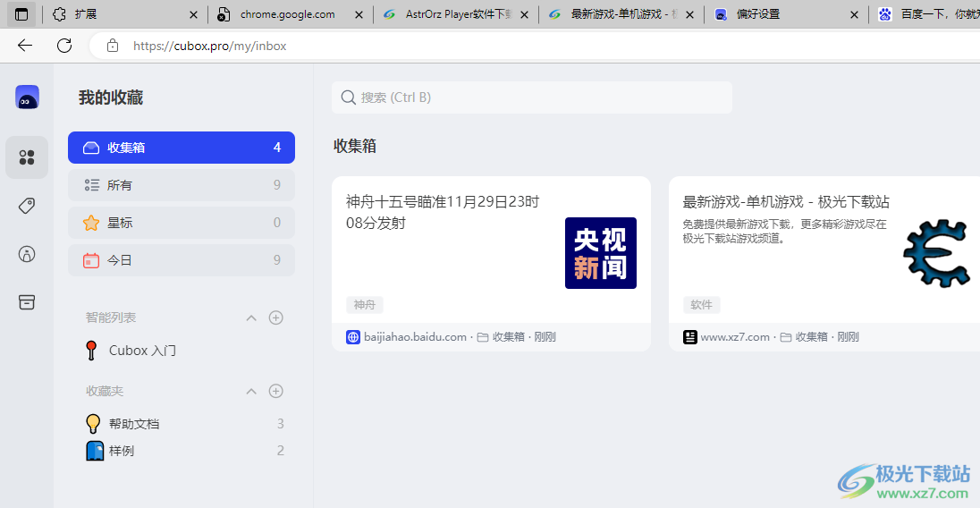This screenshot has width=980, height=508.
Task: Close the 最新游戏-单机游戏 tab
Action: click(690, 14)
